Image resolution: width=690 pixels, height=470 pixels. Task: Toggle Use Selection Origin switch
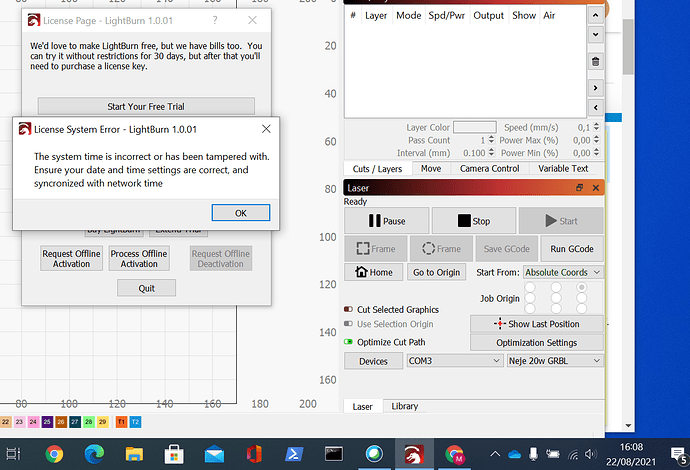coord(349,324)
